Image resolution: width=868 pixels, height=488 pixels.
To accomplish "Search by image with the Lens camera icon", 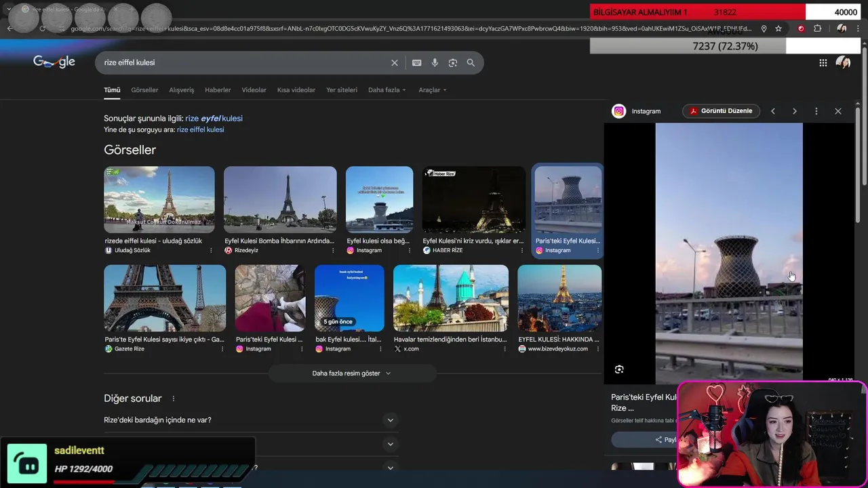I will point(453,62).
